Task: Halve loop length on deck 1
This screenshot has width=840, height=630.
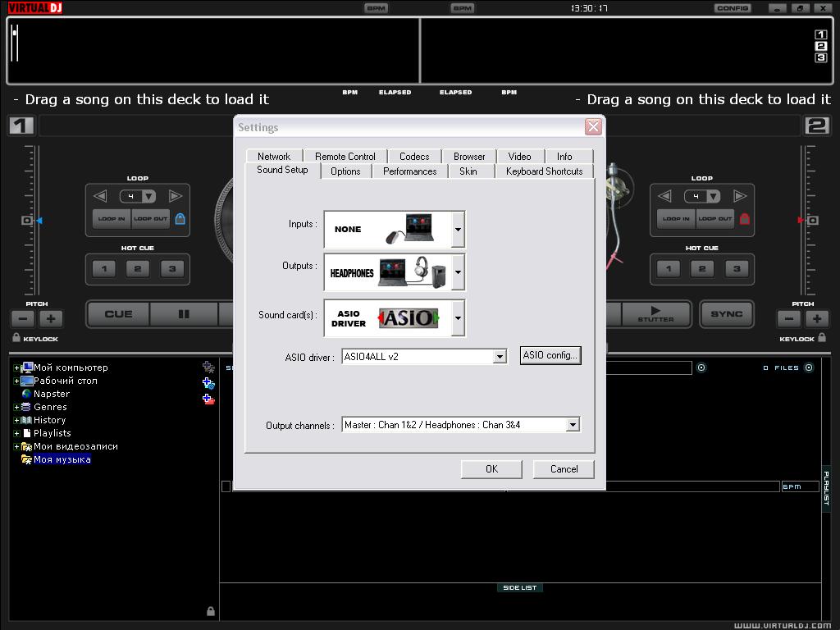Action: [x=100, y=196]
